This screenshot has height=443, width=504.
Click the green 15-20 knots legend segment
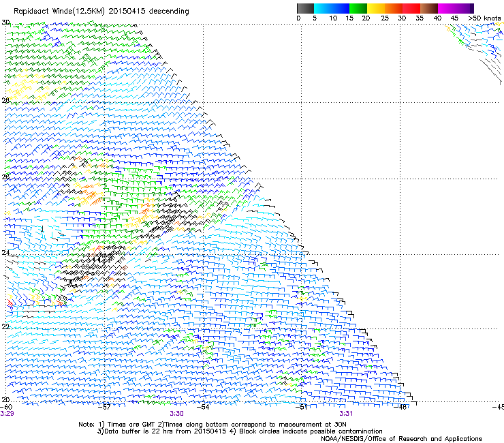coord(358,8)
